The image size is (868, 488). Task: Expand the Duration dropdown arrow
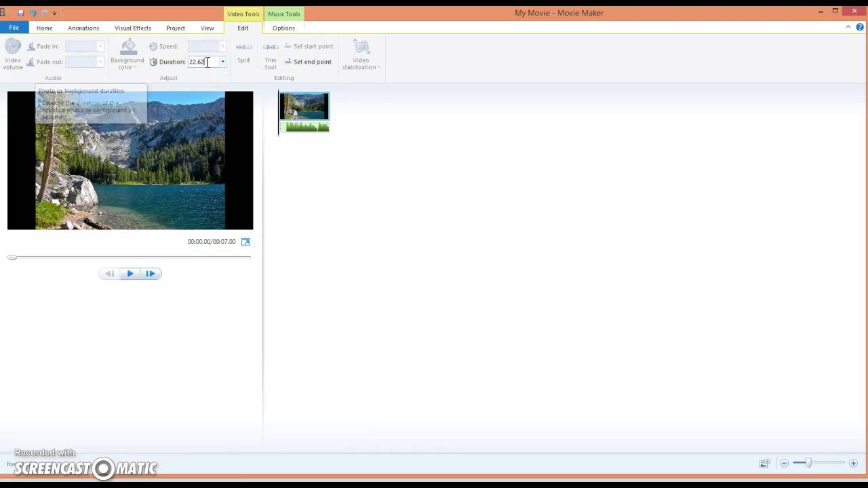(222, 62)
